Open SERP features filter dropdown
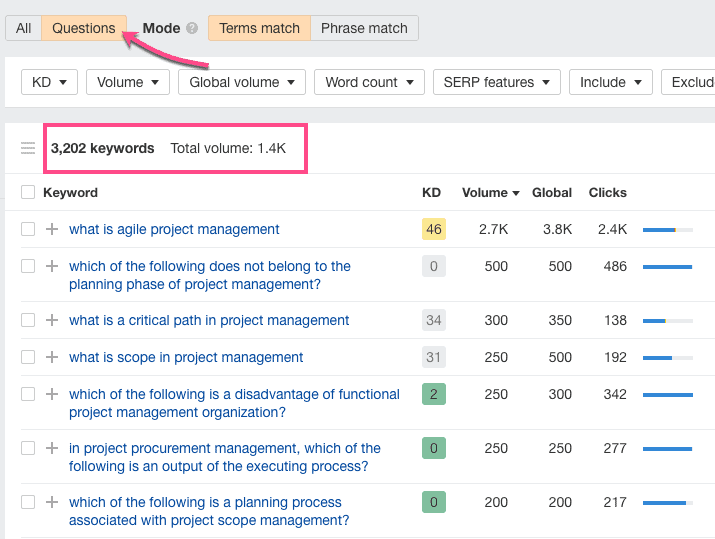This screenshot has width=715, height=539. click(x=497, y=82)
